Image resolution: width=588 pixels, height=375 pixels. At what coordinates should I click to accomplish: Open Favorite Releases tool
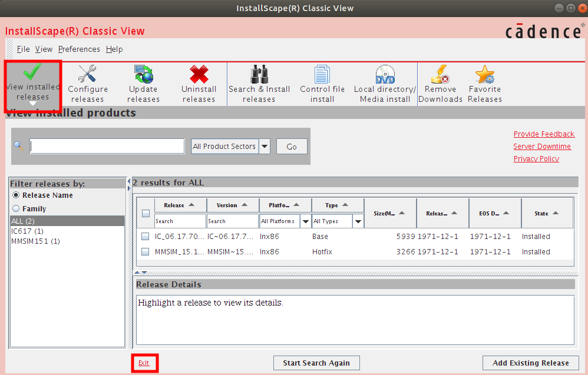point(485,84)
